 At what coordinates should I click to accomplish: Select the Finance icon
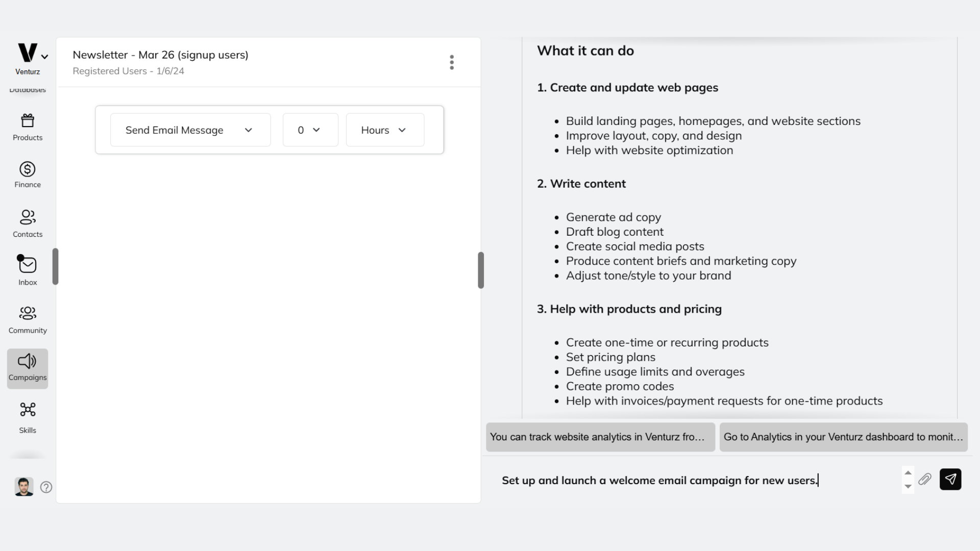pyautogui.click(x=27, y=173)
